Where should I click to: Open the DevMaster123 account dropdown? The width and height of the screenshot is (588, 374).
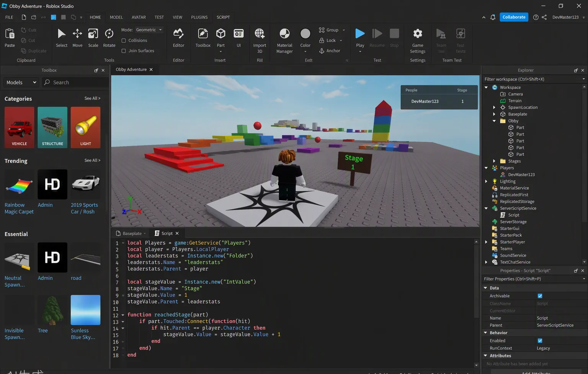[568, 17]
